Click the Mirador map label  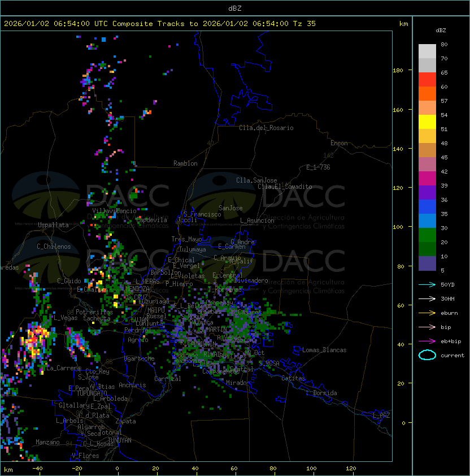coord(238,383)
